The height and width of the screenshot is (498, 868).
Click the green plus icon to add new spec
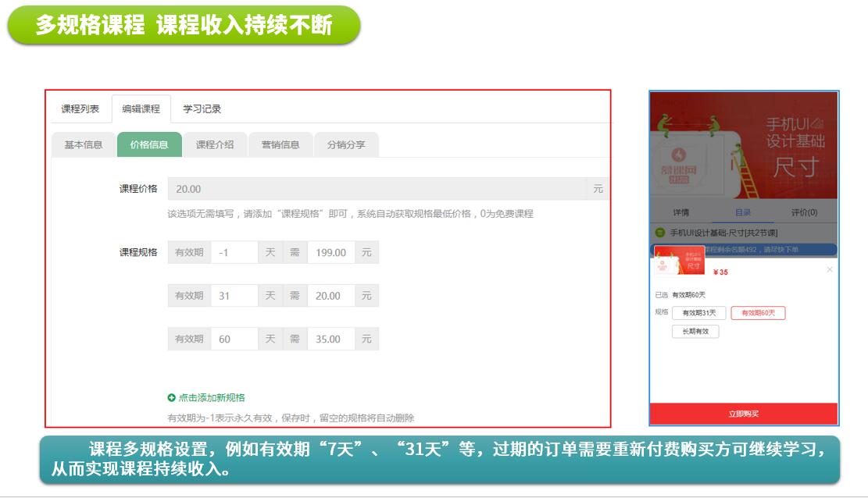click(172, 398)
